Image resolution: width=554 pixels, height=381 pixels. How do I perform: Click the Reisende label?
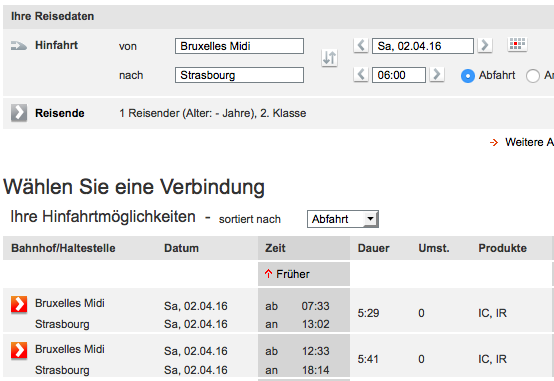click(x=60, y=113)
